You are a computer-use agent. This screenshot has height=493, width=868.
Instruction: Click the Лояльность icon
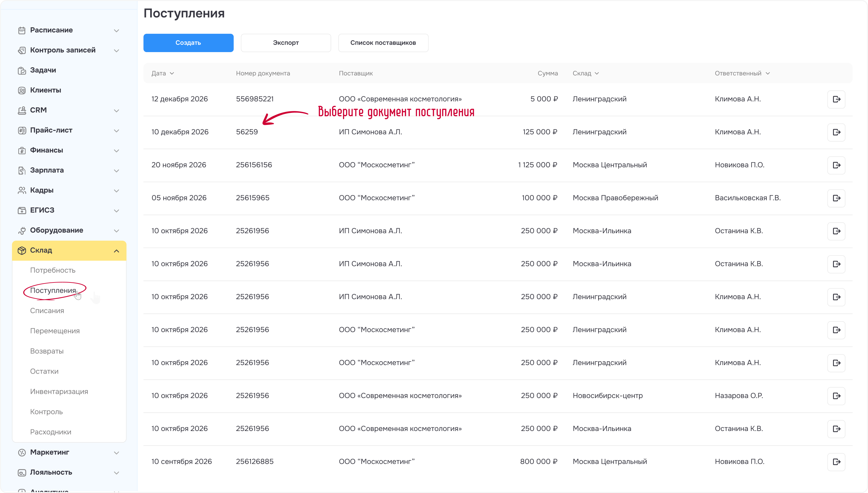(22, 472)
